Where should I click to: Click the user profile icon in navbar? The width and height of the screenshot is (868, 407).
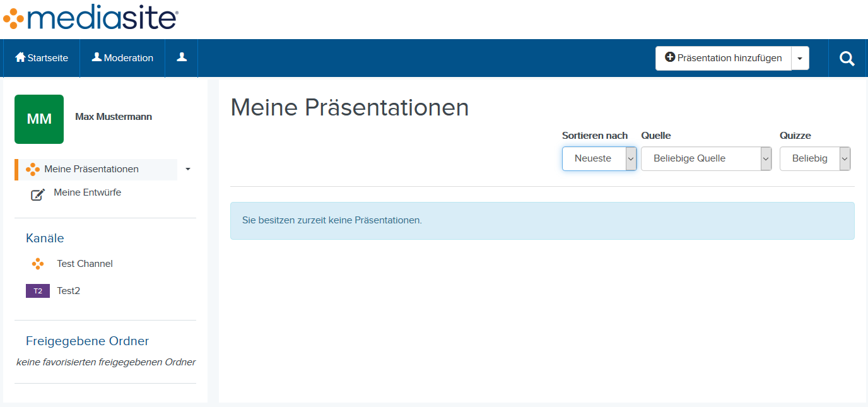pos(182,57)
